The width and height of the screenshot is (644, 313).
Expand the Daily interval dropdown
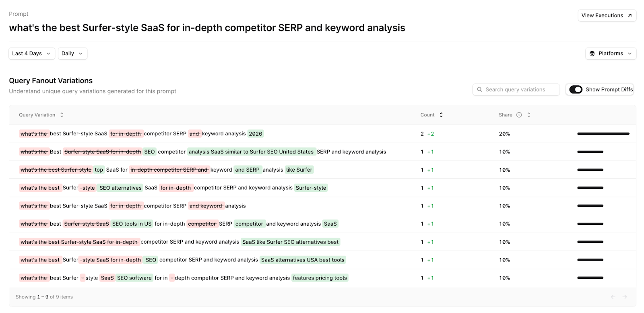[x=72, y=54]
